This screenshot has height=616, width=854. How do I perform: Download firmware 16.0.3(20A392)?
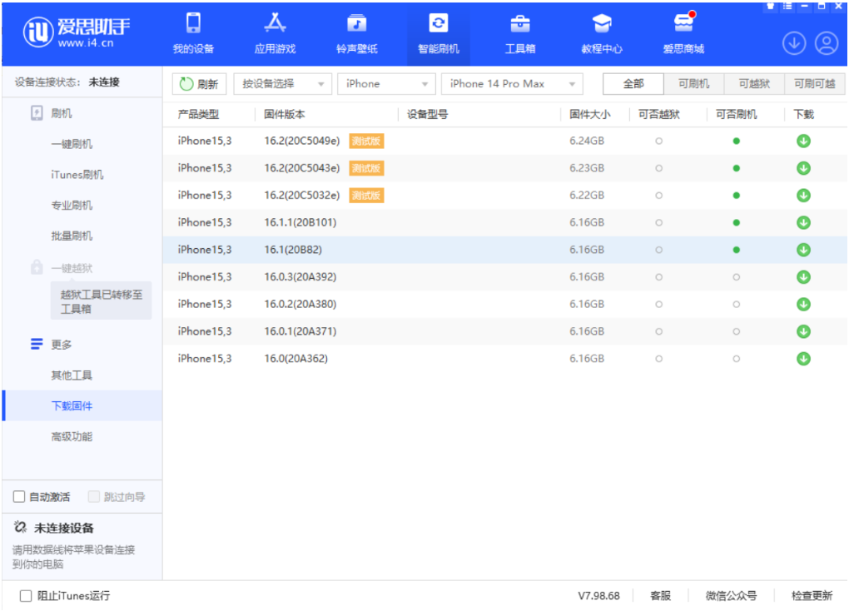point(803,277)
